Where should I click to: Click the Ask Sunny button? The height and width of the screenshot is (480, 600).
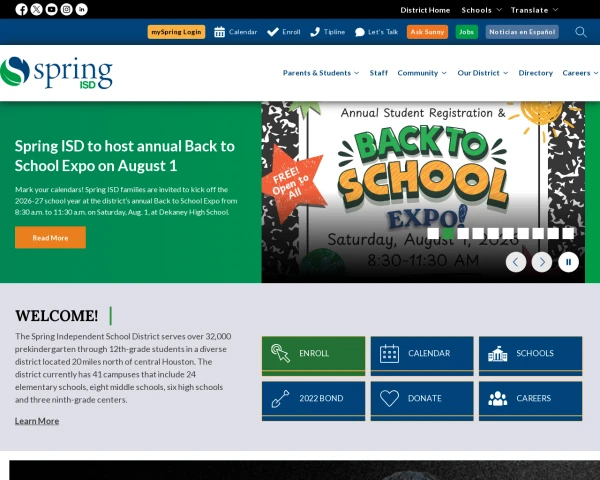[427, 32]
